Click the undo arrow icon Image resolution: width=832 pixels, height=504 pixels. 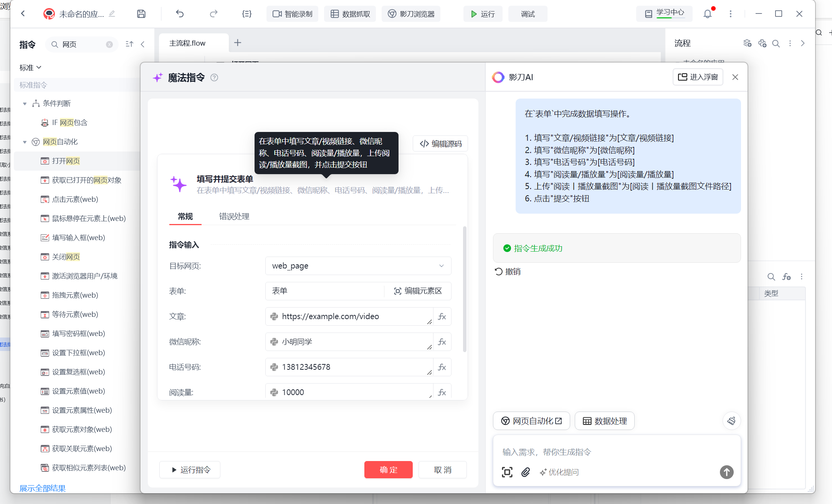pyautogui.click(x=180, y=14)
